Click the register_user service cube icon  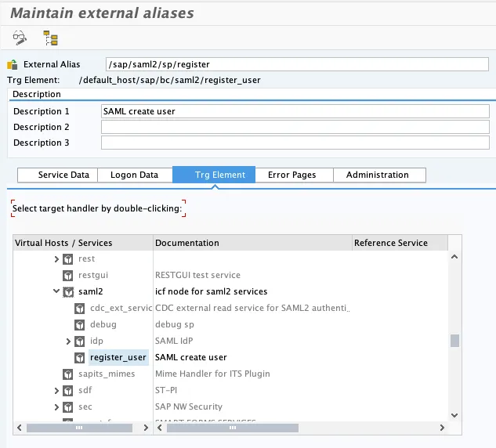click(80, 357)
